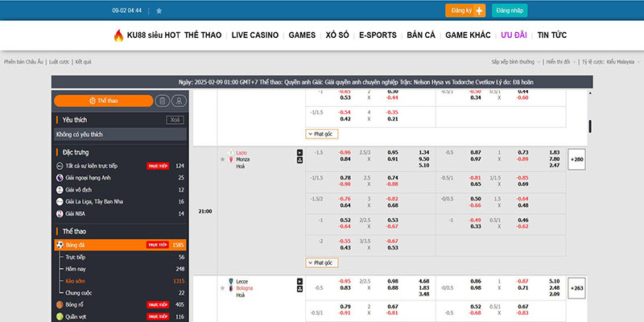Click the orange Đăng ký button

point(465,10)
